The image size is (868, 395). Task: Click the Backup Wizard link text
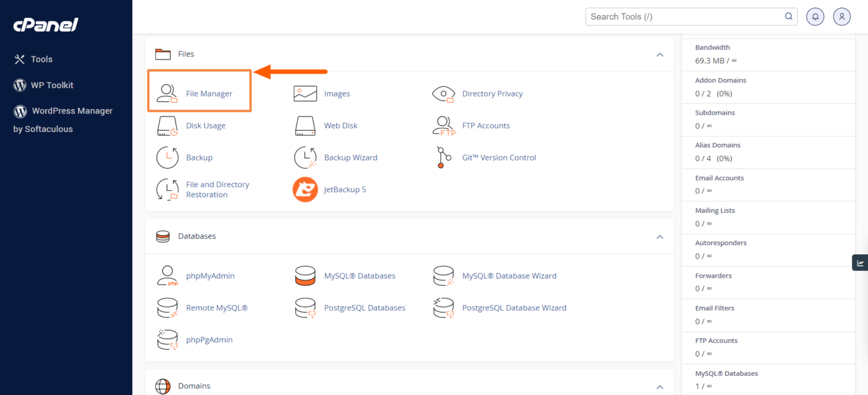click(350, 158)
